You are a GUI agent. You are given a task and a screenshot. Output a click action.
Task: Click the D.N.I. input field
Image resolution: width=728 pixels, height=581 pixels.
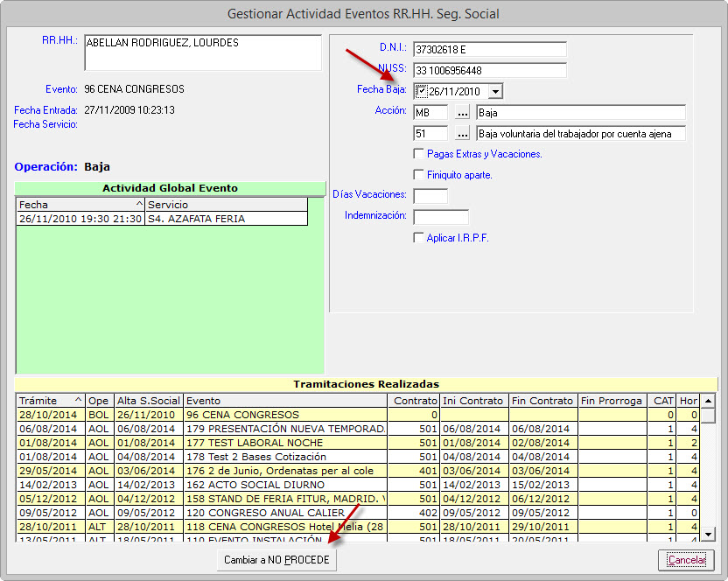(490, 49)
